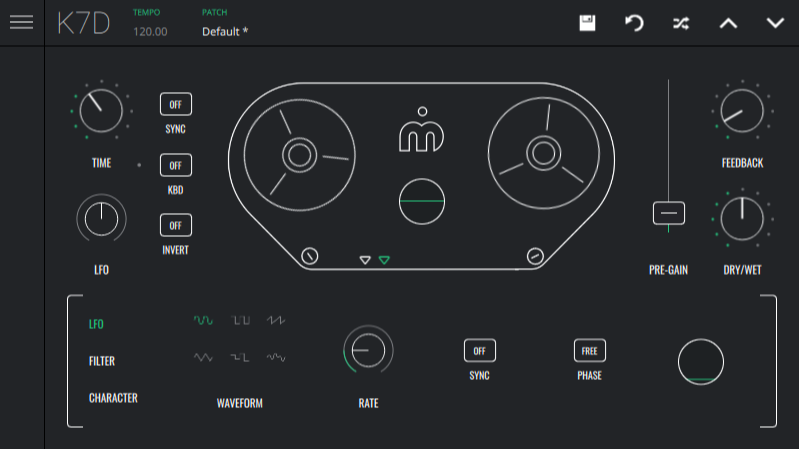Open the Default patch name selector

[225, 32]
